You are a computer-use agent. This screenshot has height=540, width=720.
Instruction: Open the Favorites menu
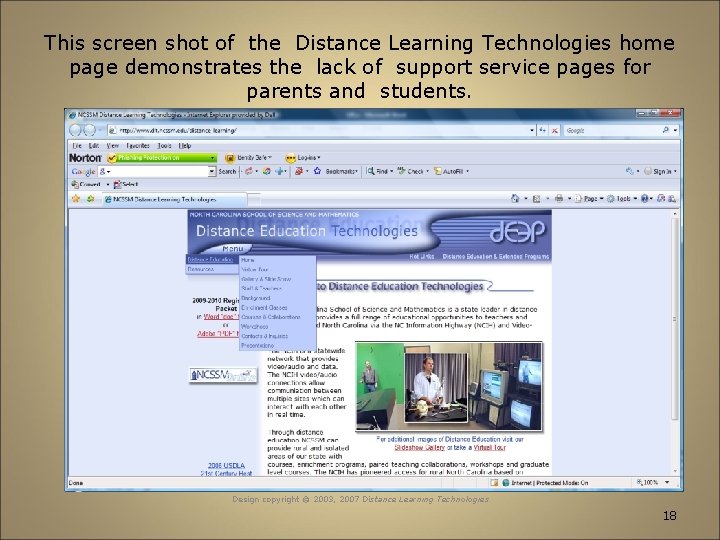point(138,146)
